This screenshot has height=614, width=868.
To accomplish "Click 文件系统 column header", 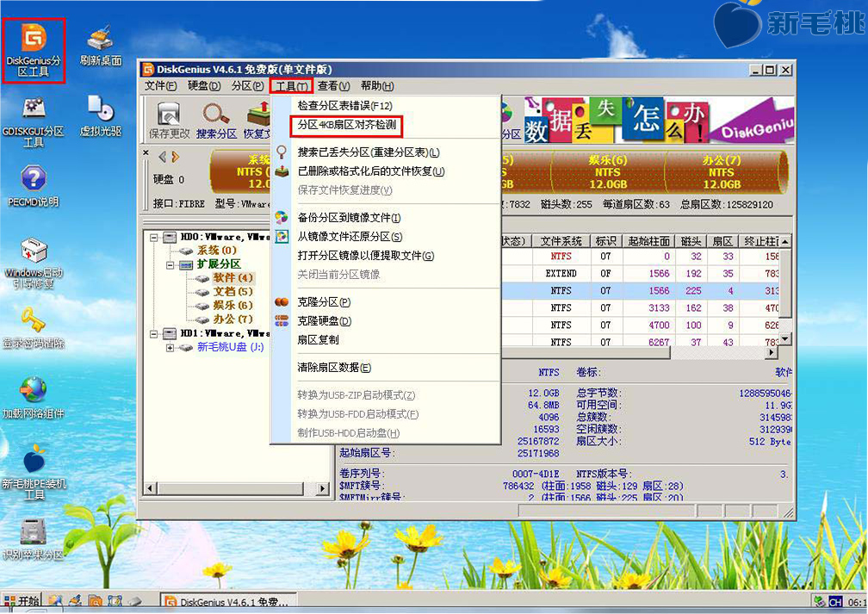I will [561, 241].
